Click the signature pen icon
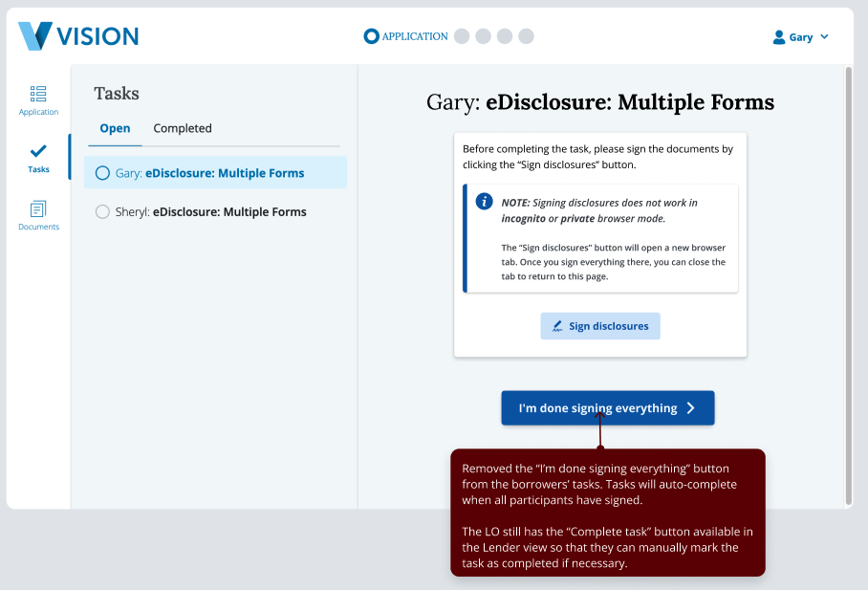 click(x=557, y=326)
